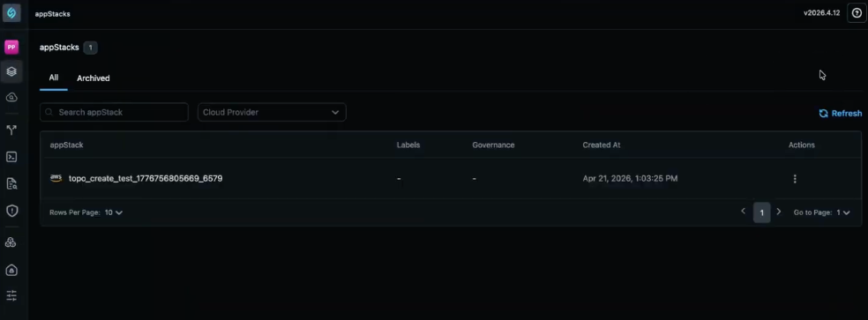Click the AWS icon for topo_create_test row
868x320 pixels.
coord(56,178)
